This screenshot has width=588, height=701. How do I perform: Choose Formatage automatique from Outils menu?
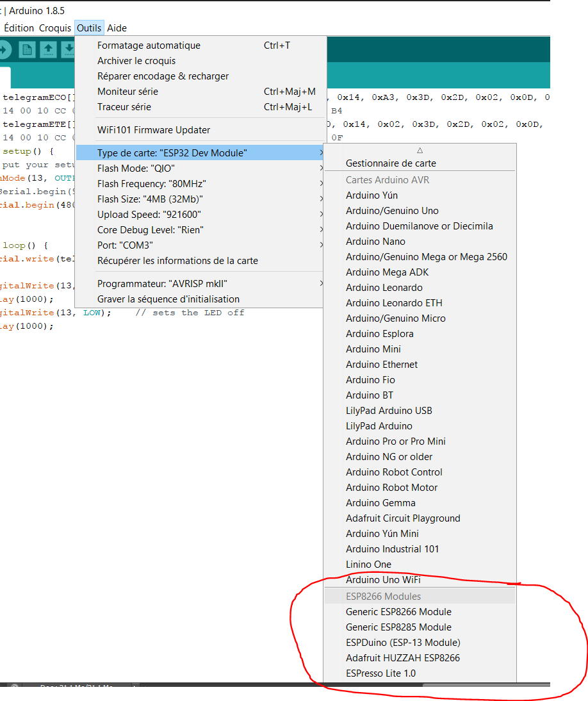click(149, 45)
